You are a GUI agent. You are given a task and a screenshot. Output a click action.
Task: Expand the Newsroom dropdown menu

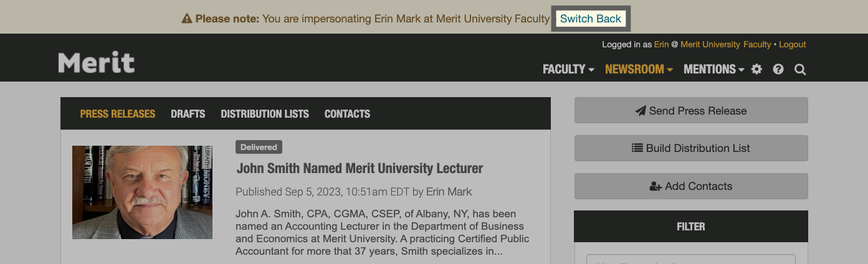[639, 69]
